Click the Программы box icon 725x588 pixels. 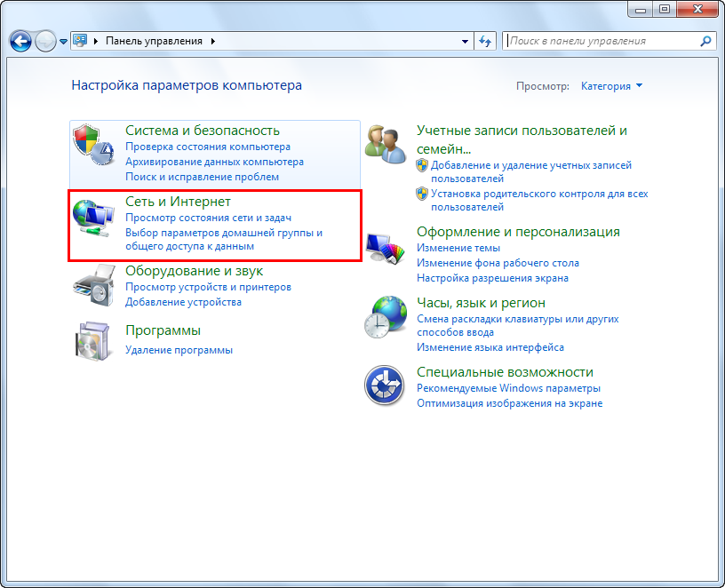click(x=93, y=341)
